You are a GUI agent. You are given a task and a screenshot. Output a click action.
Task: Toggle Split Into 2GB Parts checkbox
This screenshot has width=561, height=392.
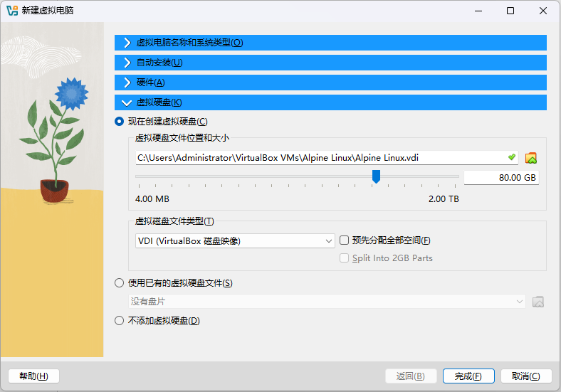coord(344,258)
